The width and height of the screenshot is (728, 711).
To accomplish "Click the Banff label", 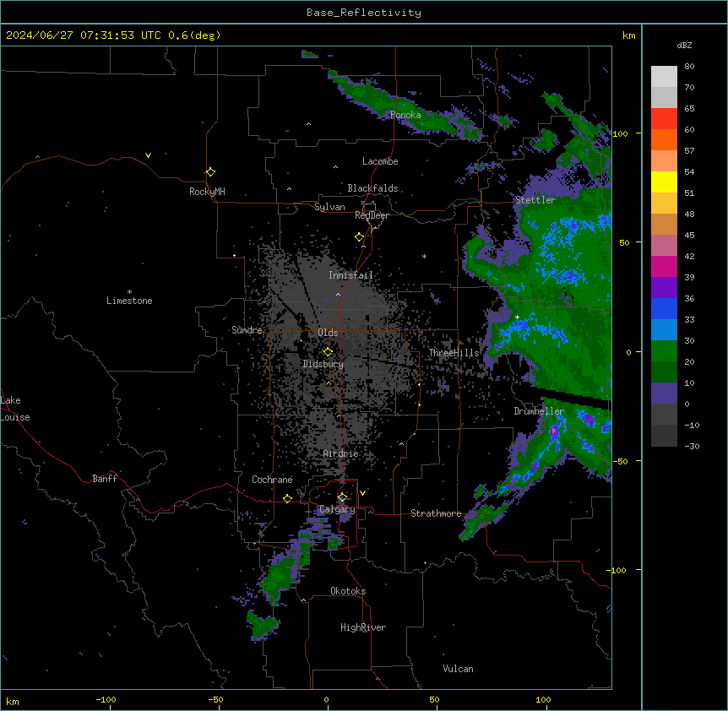I will click(x=105, y=479).
